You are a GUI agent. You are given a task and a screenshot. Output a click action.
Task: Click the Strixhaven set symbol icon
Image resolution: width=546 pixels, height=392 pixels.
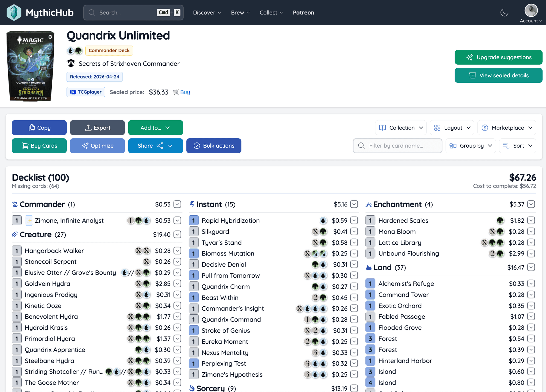pos(71,63)
